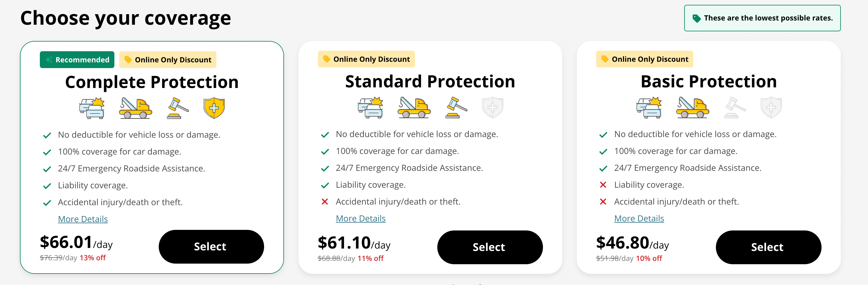Click the tow truck icon under Standard Protection
Viewport: 868px width, 285px height.
(x=414, y=108)
